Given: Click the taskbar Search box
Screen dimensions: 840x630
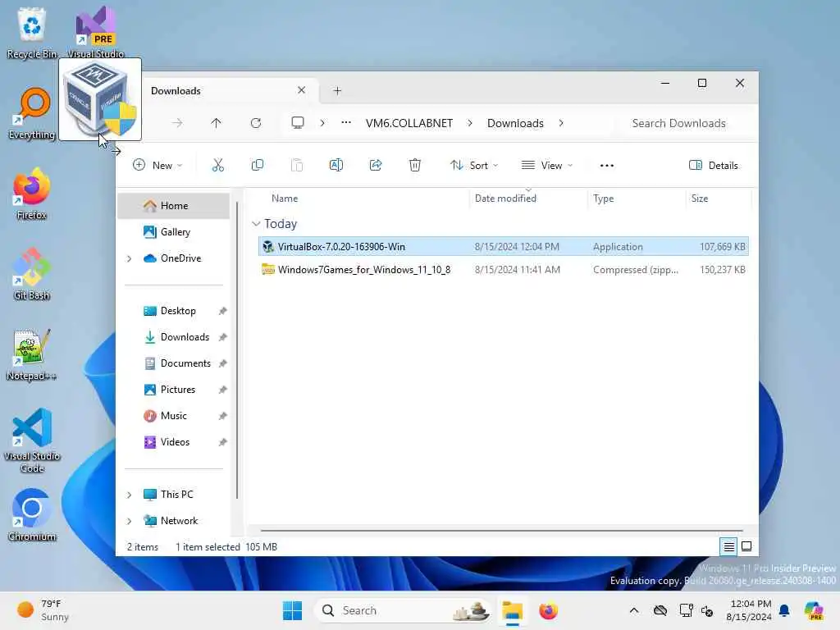Looking at the screenshot, I should pos(403,610).
